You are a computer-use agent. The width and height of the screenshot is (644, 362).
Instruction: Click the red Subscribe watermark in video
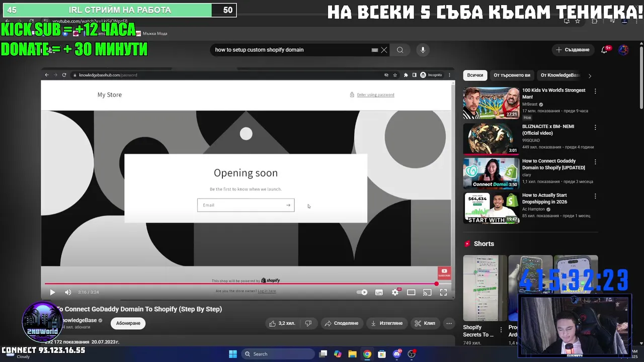pyautogui.click(x=444, y=273)
